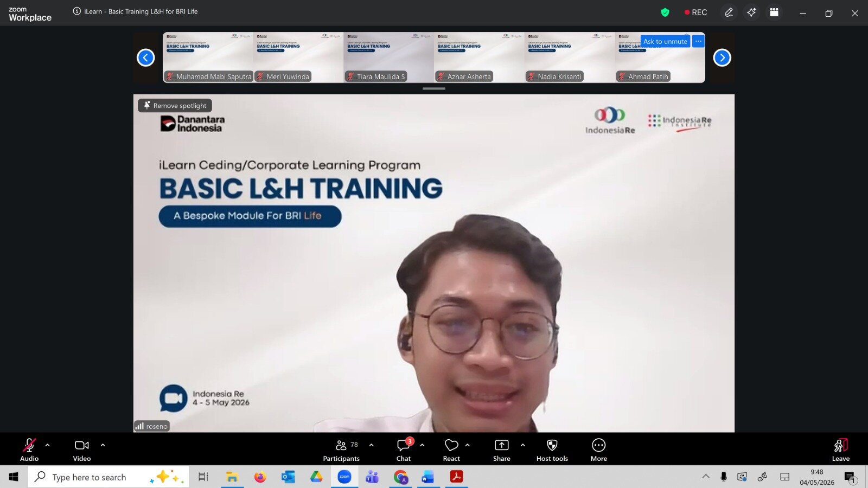Viewport: 868px width, 488px height.
Task: Open Outlook from the taskbar
Action: click(x=288, y=477)
